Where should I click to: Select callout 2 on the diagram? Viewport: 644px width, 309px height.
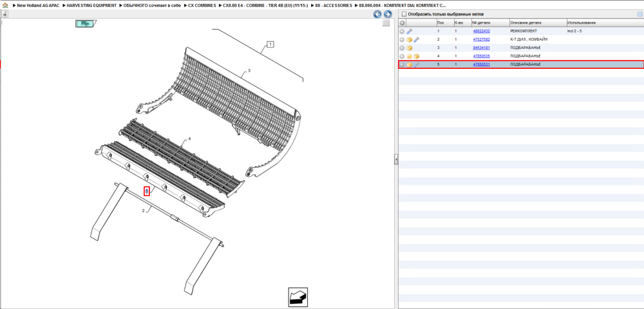pos(143,211)
